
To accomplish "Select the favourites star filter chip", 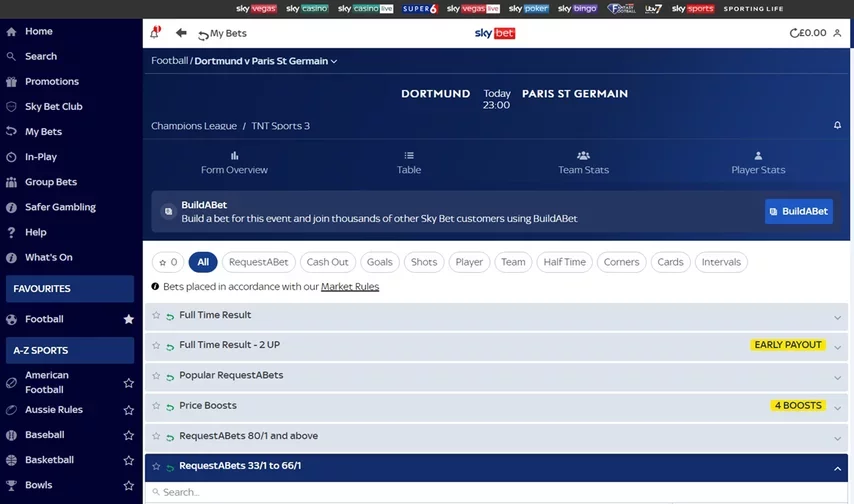I will (x=168, y=262).
